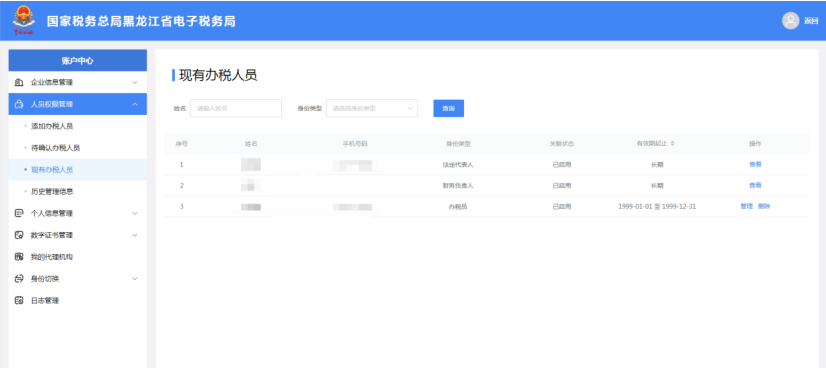Focus the 姓名 input field
Viewport: 826px width, 387px height.
click(235, 108)
